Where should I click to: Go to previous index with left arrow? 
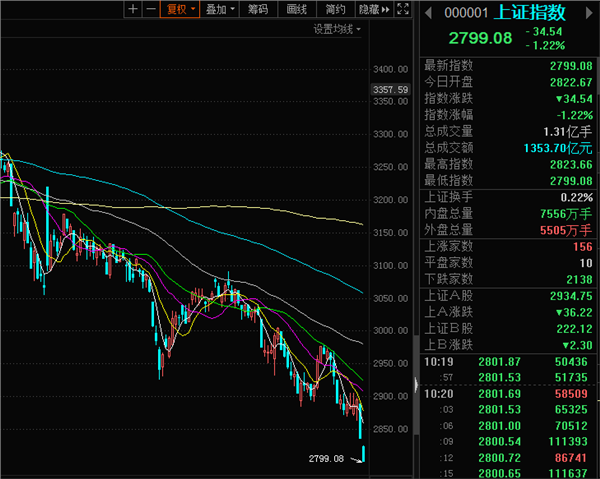428,13
